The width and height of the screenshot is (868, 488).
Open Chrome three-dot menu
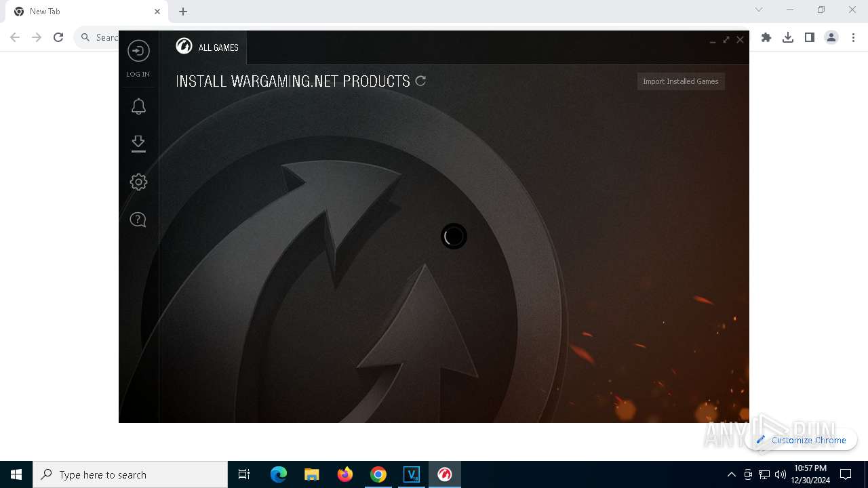tap(852, 37)
